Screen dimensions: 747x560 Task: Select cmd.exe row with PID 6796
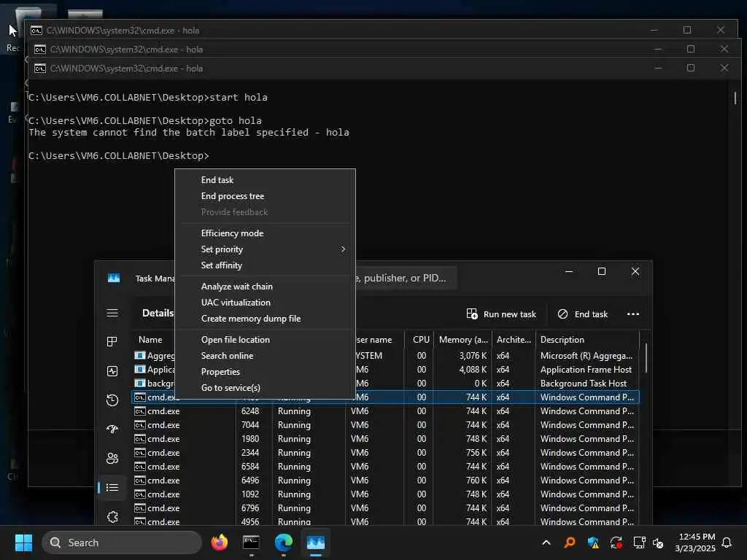pyautogui.click(x=385, y=507)
